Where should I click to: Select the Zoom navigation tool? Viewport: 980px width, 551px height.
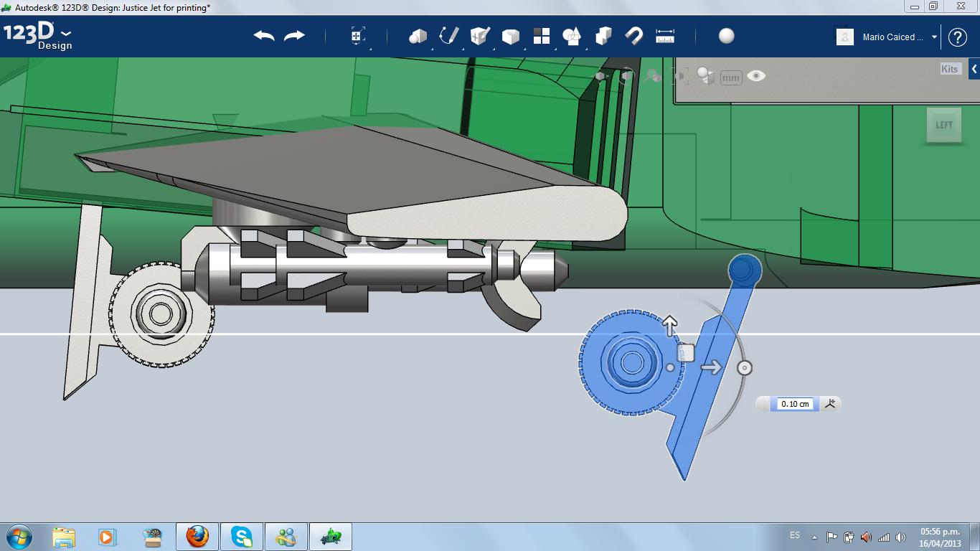(652, 76)
